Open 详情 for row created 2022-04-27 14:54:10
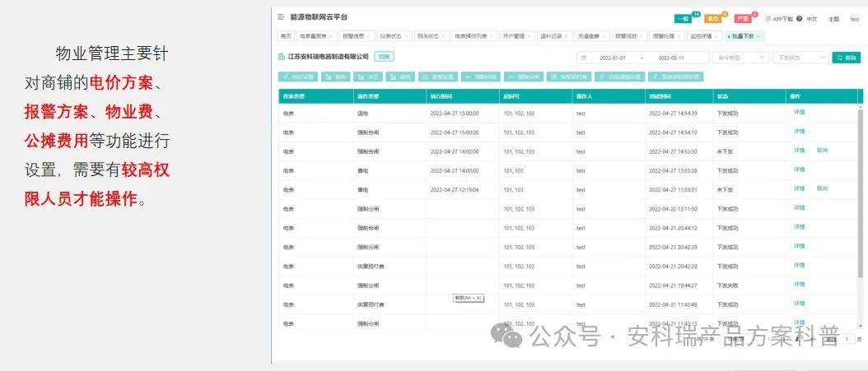868x371 pixels. click(x=800, y=132)
